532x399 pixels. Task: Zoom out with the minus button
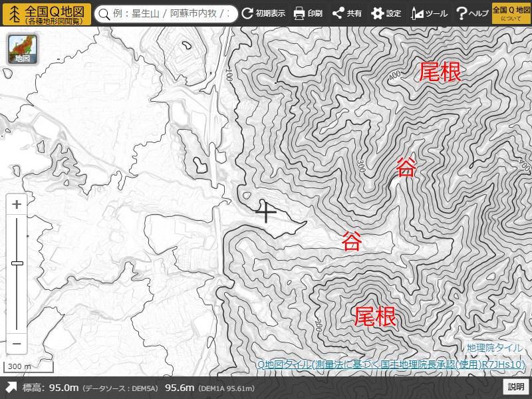click(17, 344)
